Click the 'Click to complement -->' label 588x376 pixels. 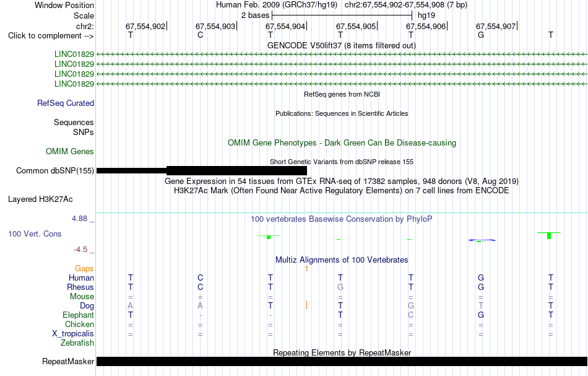point(51,36)
